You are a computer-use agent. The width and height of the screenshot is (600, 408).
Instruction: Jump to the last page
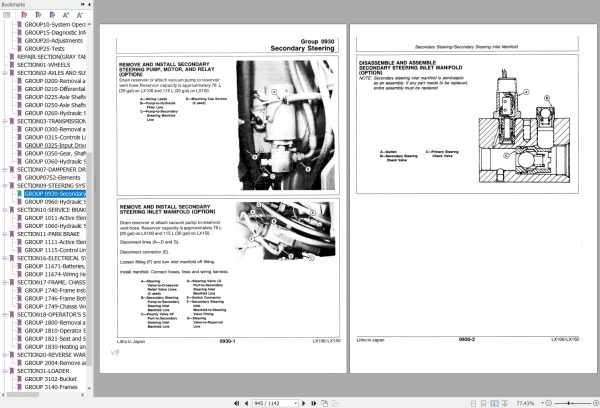click(x=313, y=403)
